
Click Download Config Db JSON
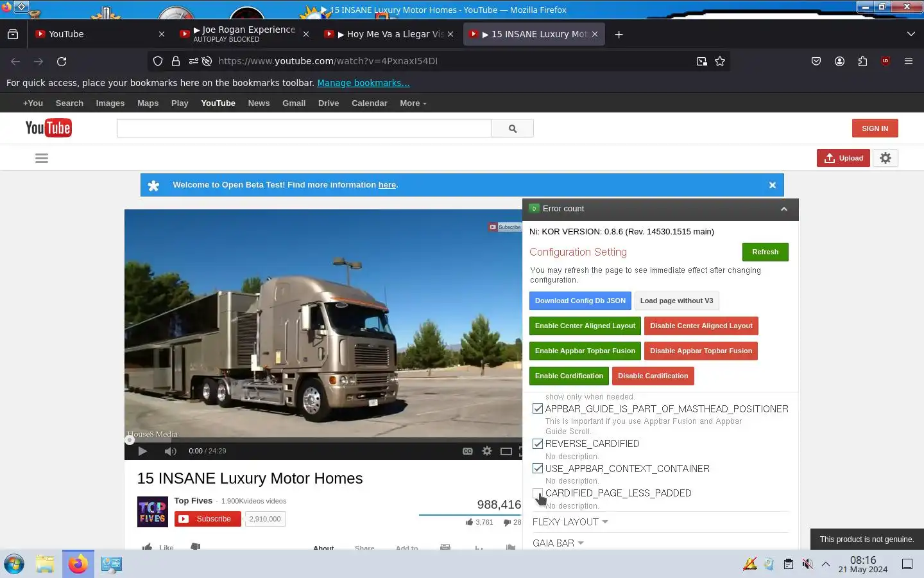pos(580,301)
